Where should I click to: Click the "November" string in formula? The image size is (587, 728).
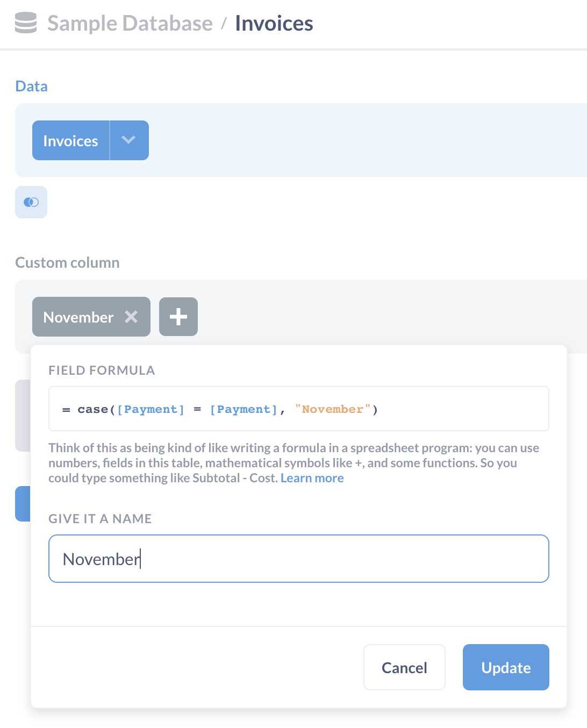point(333,409)
